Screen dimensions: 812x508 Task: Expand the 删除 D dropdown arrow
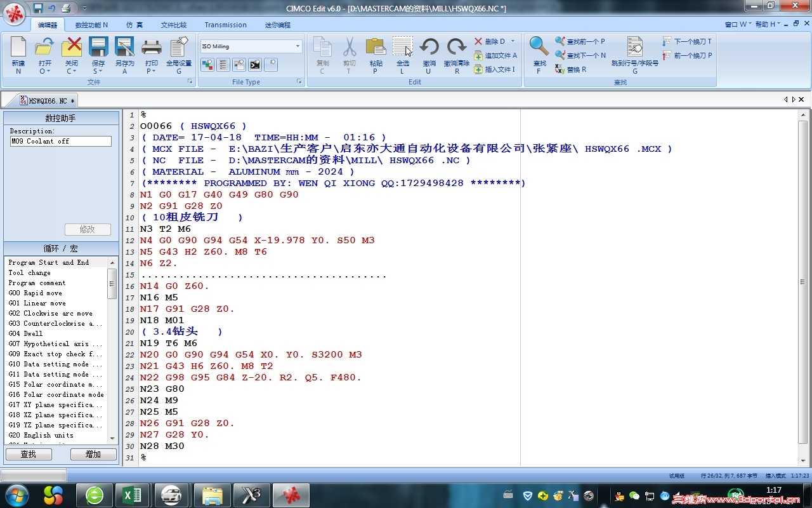513,41
